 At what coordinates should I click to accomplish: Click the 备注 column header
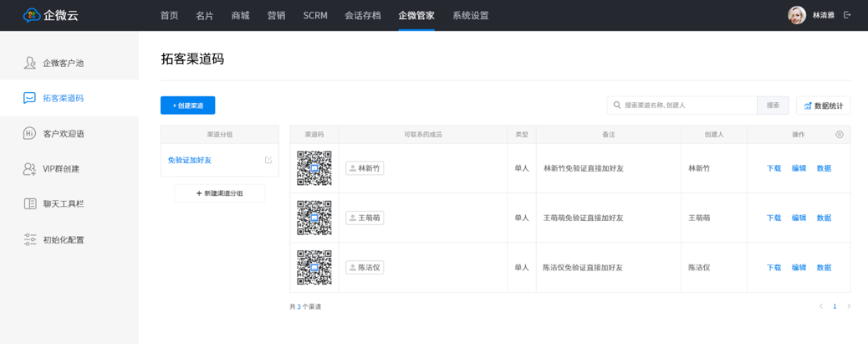coord(609,135)
